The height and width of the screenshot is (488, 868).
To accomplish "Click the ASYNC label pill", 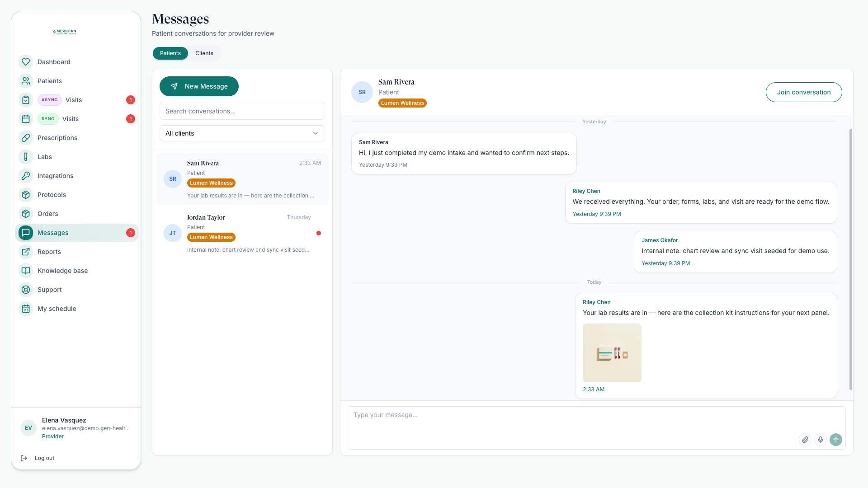I will [50, 100].
